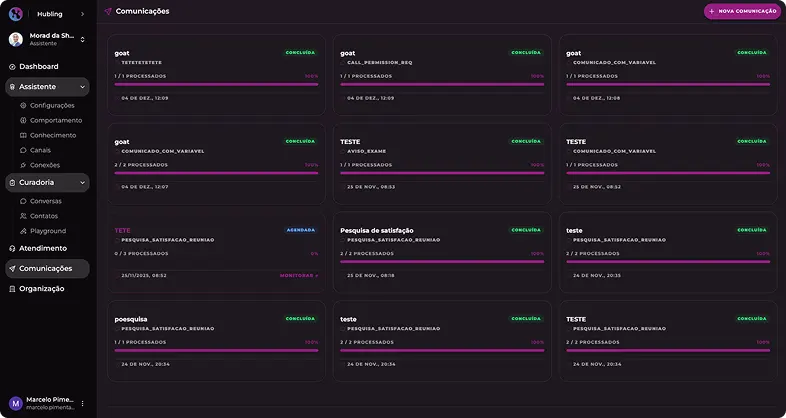Click the Pesquisa de satisfação progress bar

point(442,262)
